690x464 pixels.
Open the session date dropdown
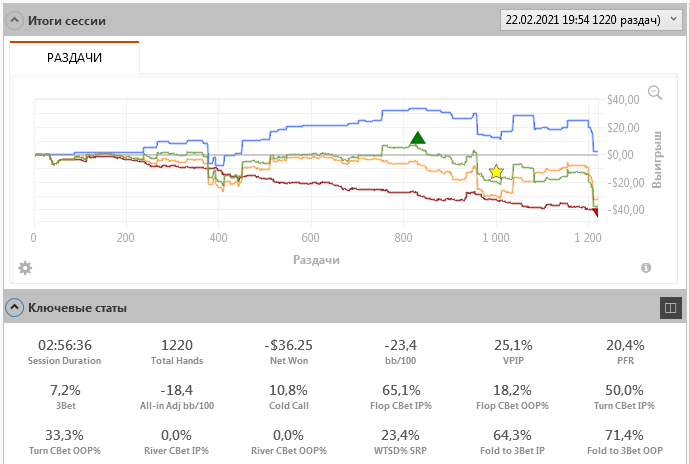tap(589, 20)
